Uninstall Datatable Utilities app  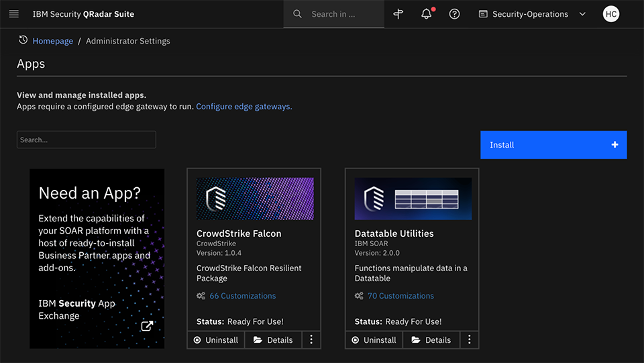tap(374, 340)
